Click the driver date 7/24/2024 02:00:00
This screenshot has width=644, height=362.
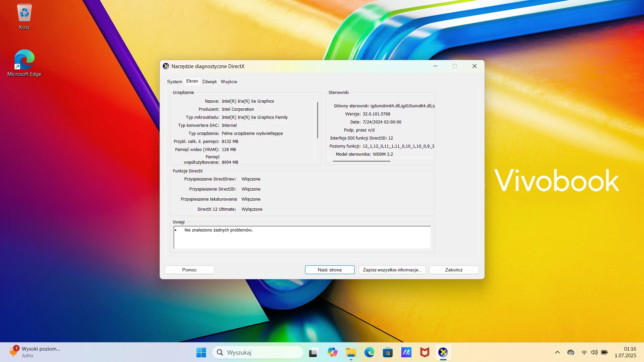click(x=382, y=122)
